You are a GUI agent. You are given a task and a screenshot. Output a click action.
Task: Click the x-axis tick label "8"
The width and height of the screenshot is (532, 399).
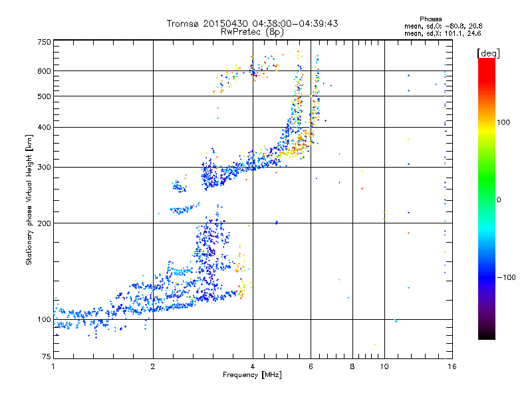tap(352, 366)
